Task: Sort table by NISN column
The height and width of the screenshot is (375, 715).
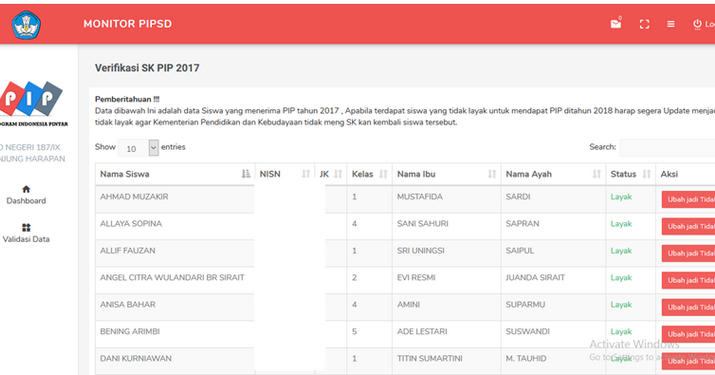Action: pyautogui.click(x=285, y=174)
